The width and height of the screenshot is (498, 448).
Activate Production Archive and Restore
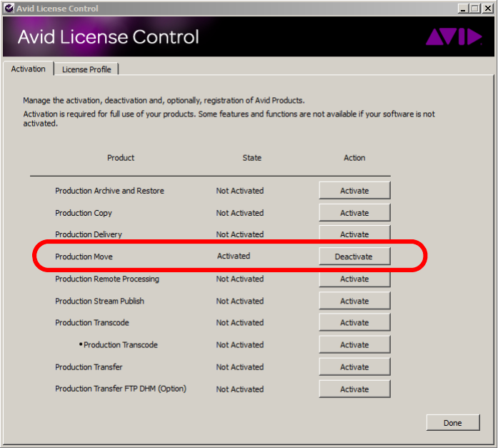pos(354,191)
